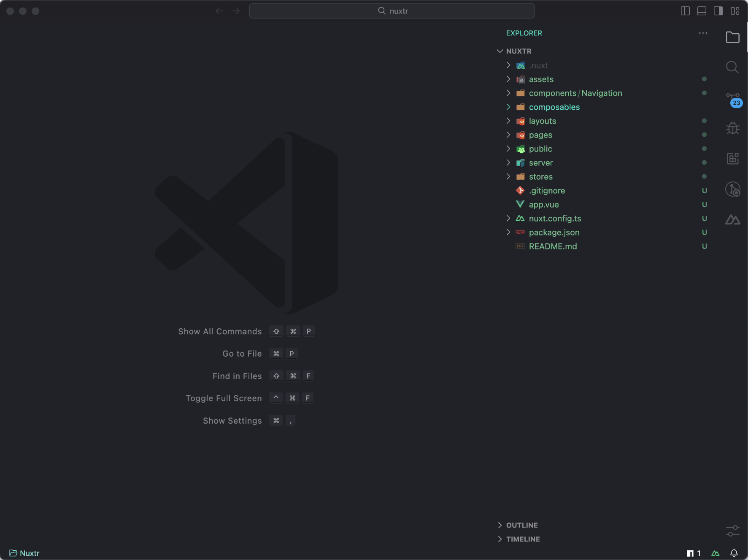Open the Nuxtr view in activity bar
This screenshot has height=560, width=748.
(732, 219)
